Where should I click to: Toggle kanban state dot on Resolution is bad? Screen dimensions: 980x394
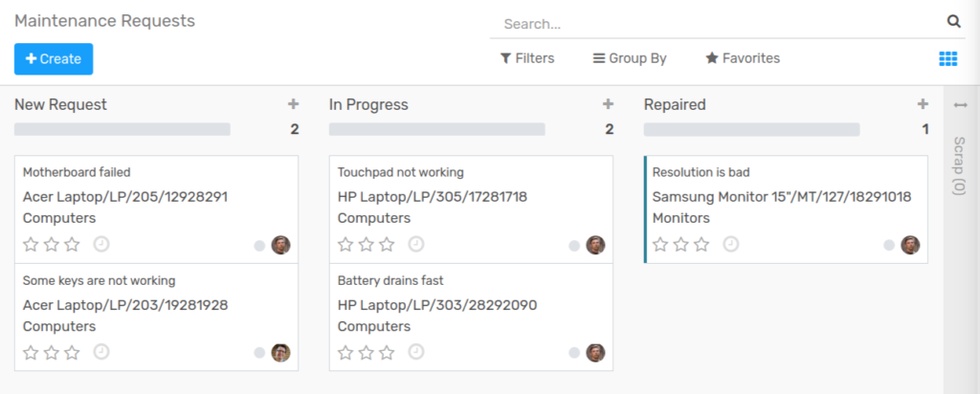(x=889, y=246)
